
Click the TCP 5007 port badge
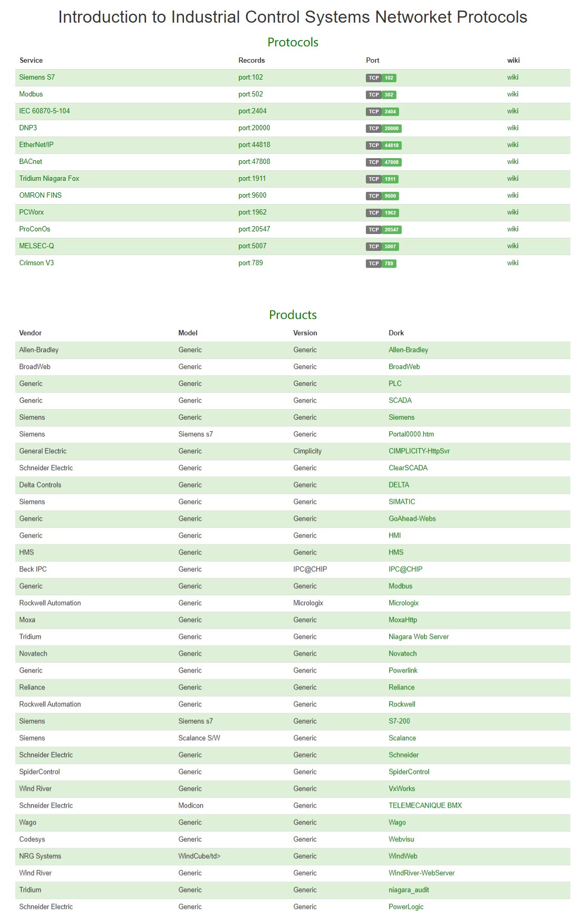click(x=382, y=247)
